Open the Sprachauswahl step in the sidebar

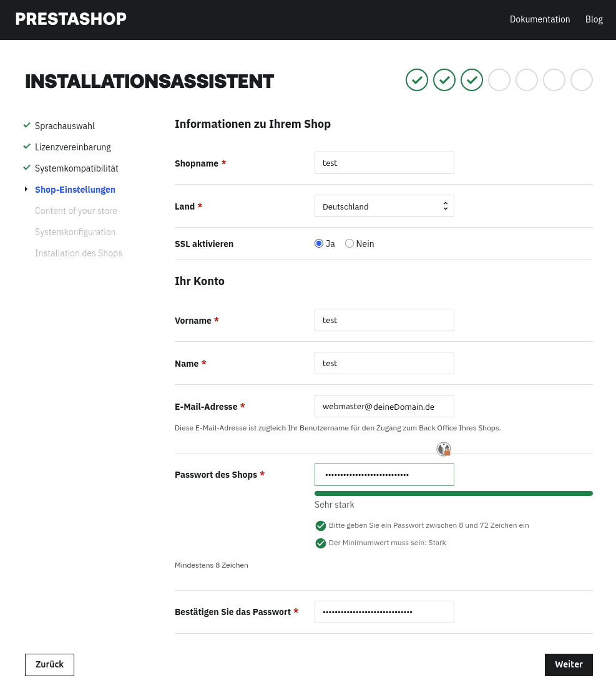65,126
